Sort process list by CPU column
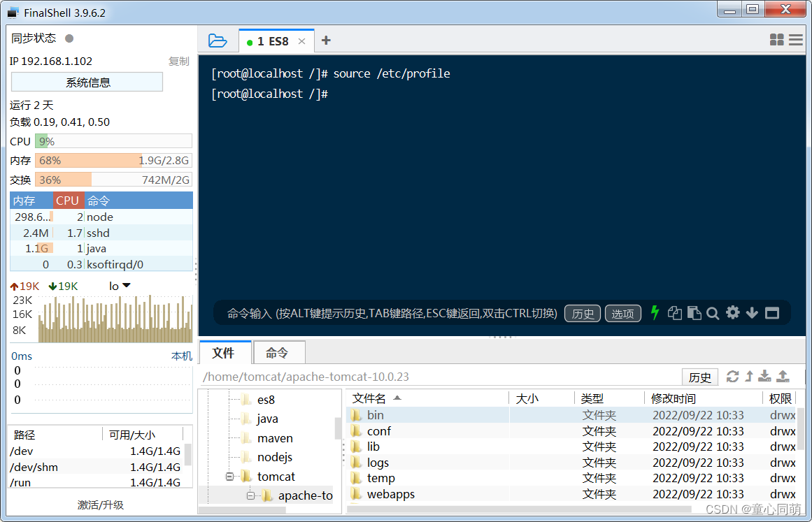Image resolution: width=812 pixels, height=522 pixels. pos(69,201)
